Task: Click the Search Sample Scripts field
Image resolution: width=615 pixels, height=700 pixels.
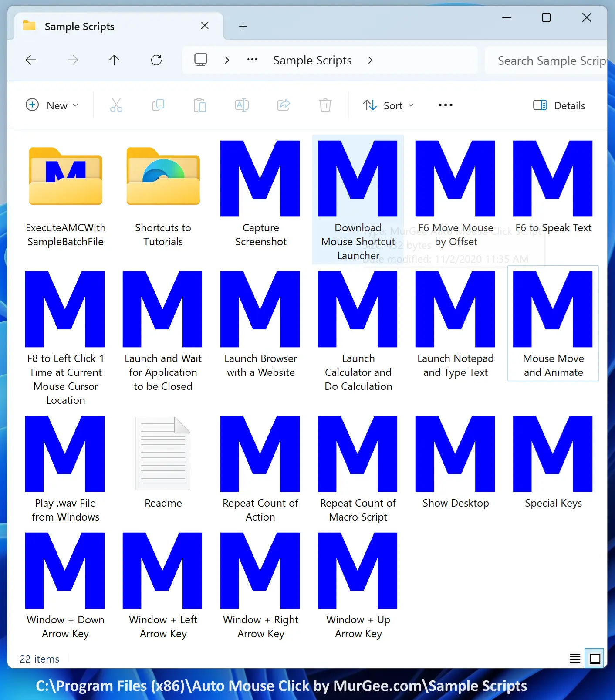Action: [x=549, y=61]
